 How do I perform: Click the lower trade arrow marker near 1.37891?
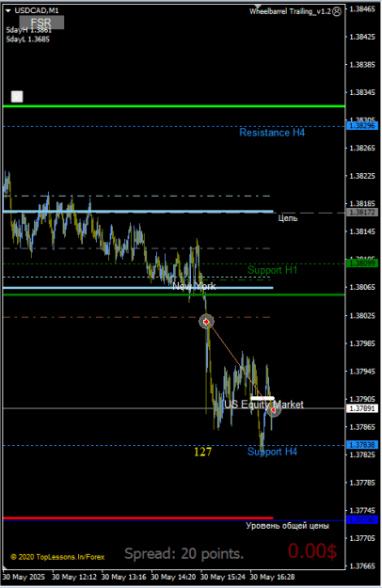coord(273,410)
